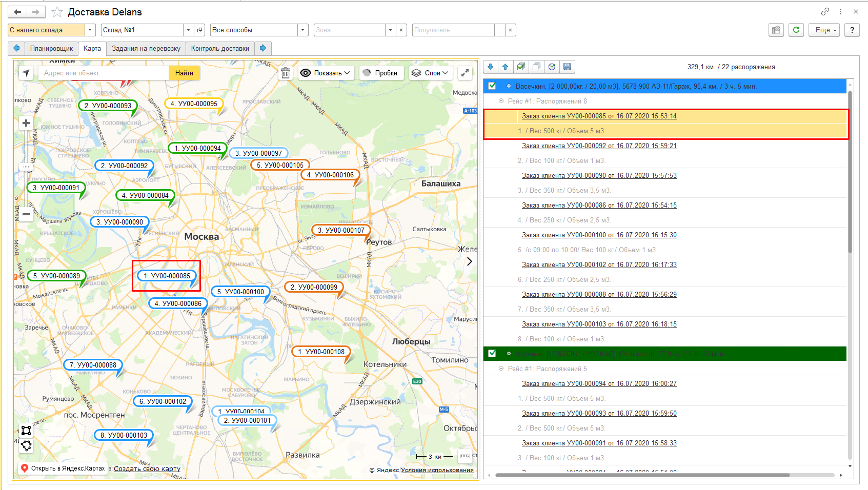Click Создать свою карту link
Image resolution: width=868 pixels, height=490 pixels.
pyautogui.click(x=147, y=469)
